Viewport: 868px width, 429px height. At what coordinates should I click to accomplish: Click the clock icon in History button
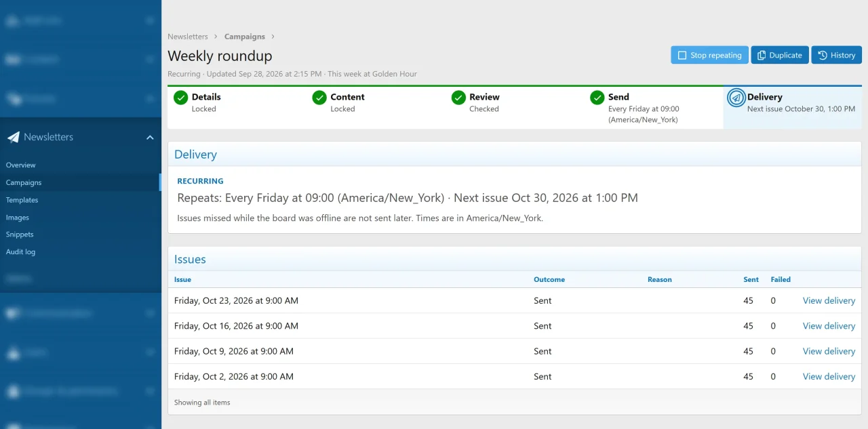point(823,56)
